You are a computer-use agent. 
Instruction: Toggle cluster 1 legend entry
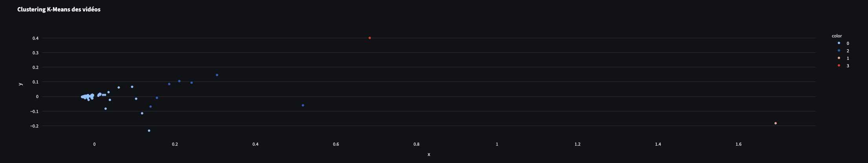pos(843,58)
